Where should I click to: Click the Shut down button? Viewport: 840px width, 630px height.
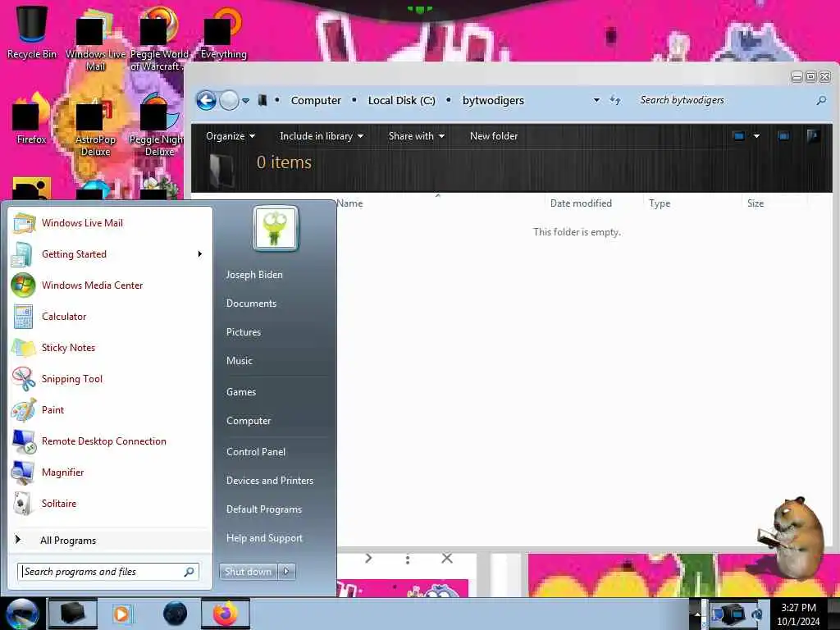pos(248,572)
